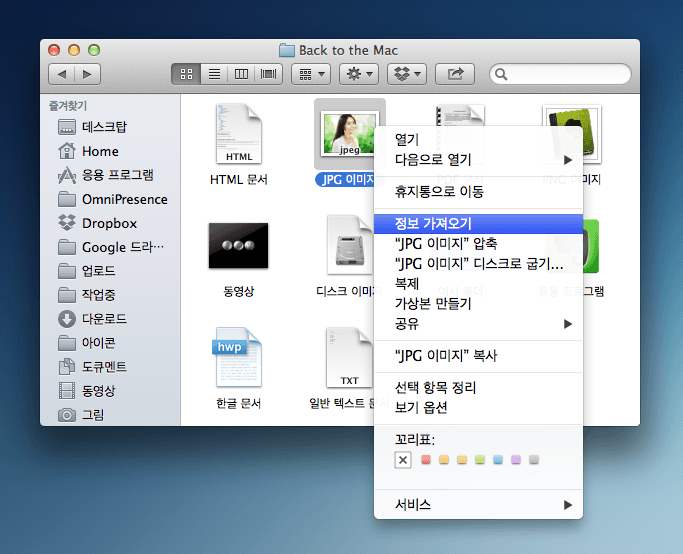Choose 가상본 만들기 menu item
This screenshot has height=554, width=683.
[478, 304]
